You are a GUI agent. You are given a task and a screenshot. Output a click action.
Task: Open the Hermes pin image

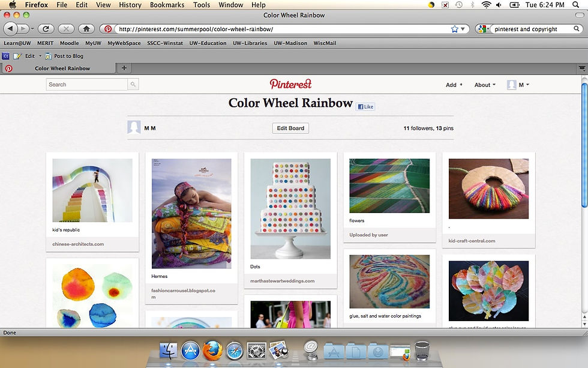tap(191, 214)
